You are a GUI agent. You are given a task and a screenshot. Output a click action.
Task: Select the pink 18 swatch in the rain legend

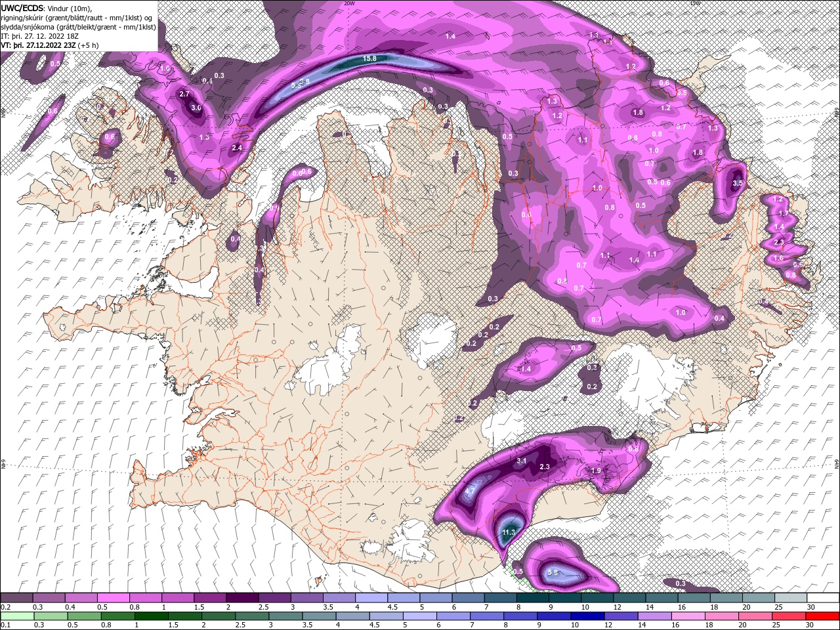pos(722,616)
